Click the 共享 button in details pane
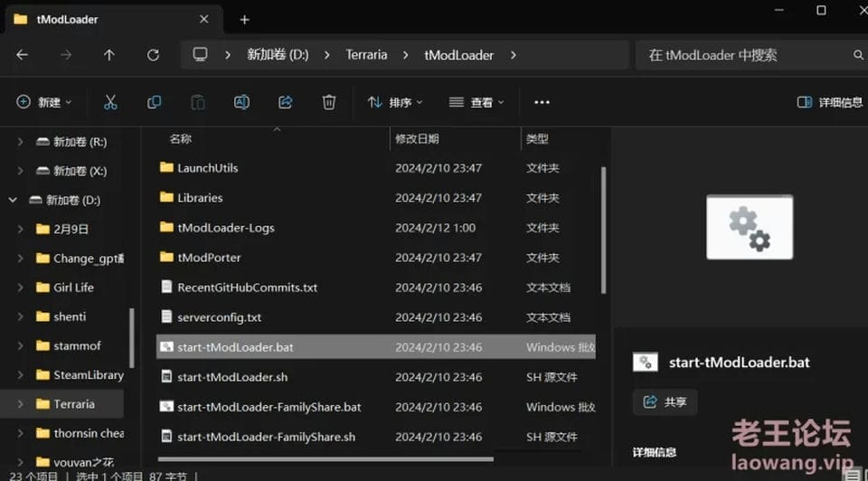 [665, 401]
